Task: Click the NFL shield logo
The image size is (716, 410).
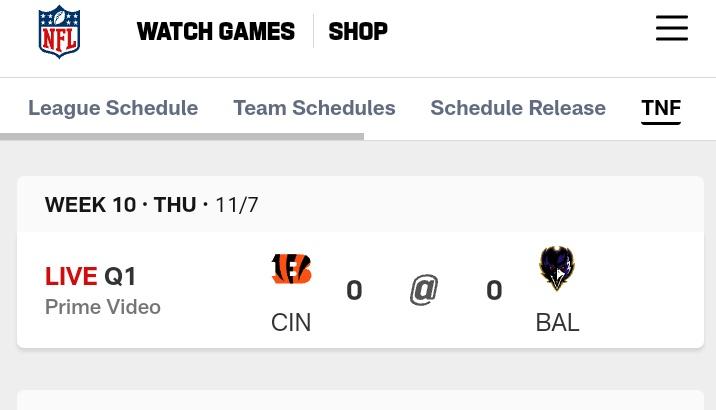Action: (x=59, y=32)
